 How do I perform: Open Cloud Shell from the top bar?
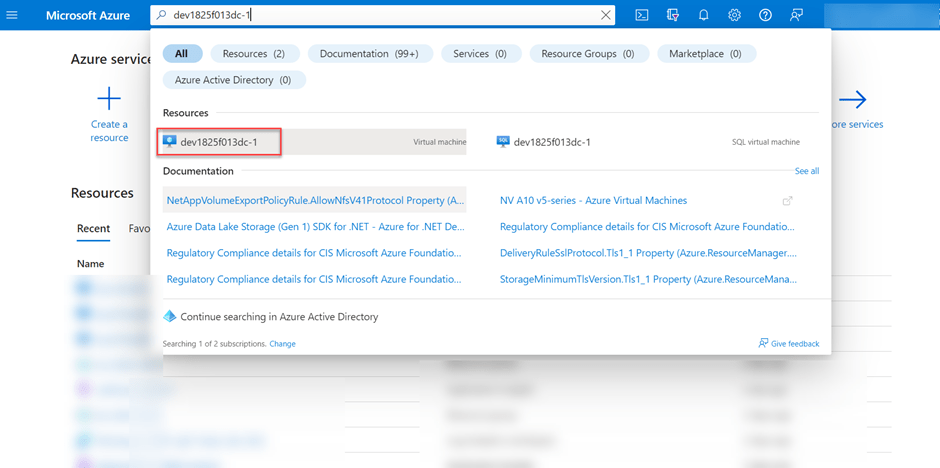(642, 15)
